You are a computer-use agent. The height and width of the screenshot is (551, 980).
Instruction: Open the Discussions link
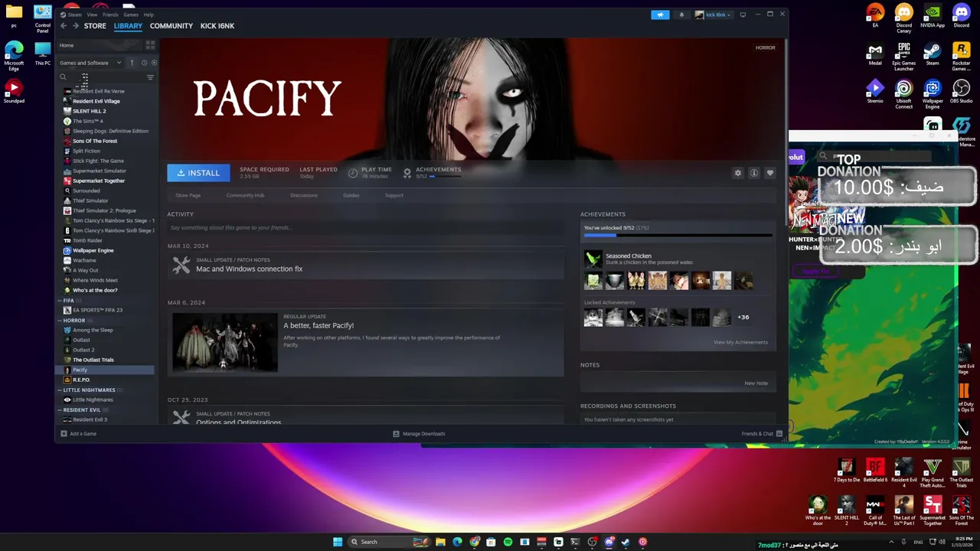pyautogui.click(x=304, y=195)
